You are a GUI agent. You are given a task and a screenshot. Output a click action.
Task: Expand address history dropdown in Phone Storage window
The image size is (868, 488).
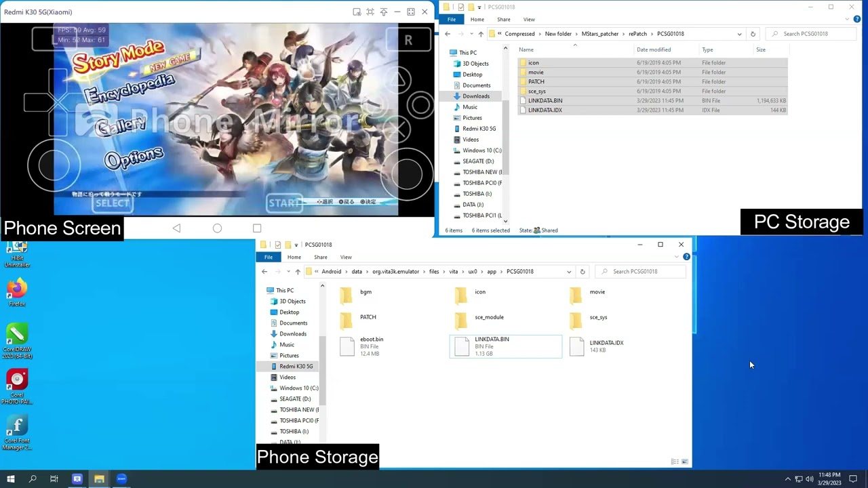coord(569,272)
